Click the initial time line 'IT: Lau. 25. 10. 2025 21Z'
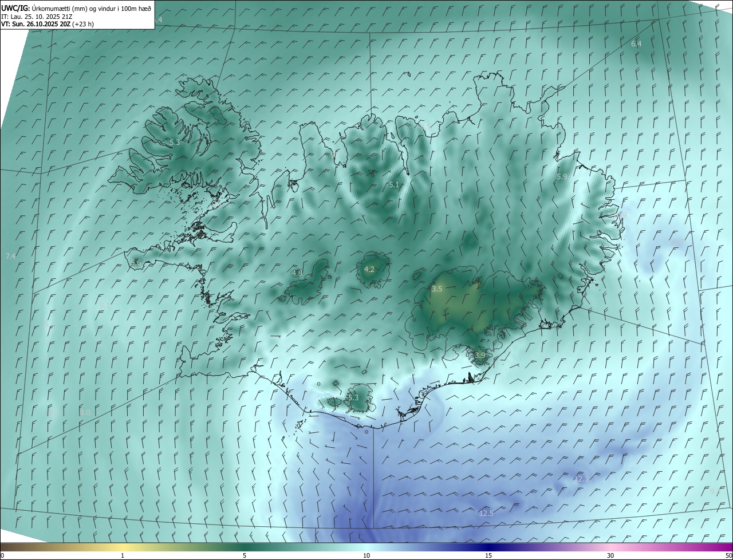Screen dimensions: 733x560 point(36,17)
